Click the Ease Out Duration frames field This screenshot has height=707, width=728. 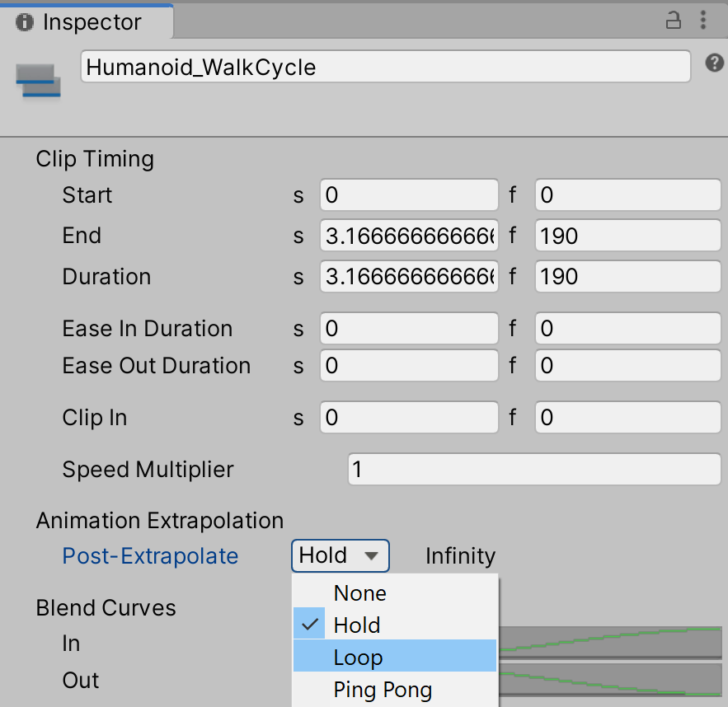tap(628, 365)
